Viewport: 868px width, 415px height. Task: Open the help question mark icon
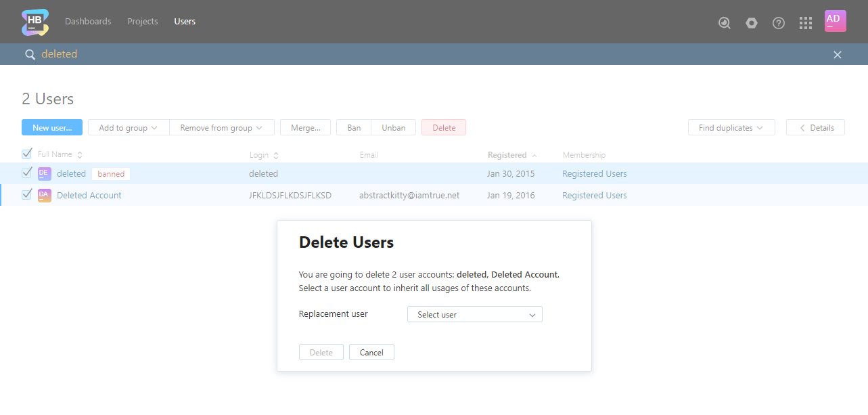point(778,22)
